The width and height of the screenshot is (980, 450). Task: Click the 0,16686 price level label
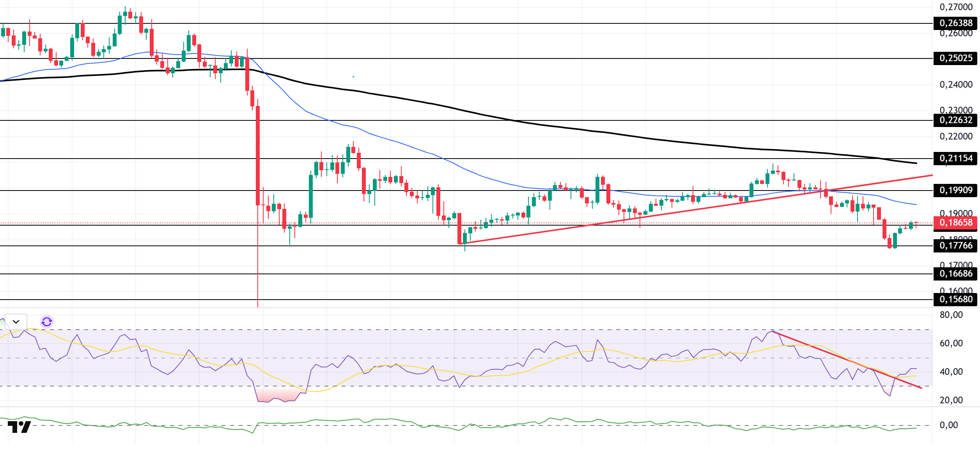click(x=955, y=274)
